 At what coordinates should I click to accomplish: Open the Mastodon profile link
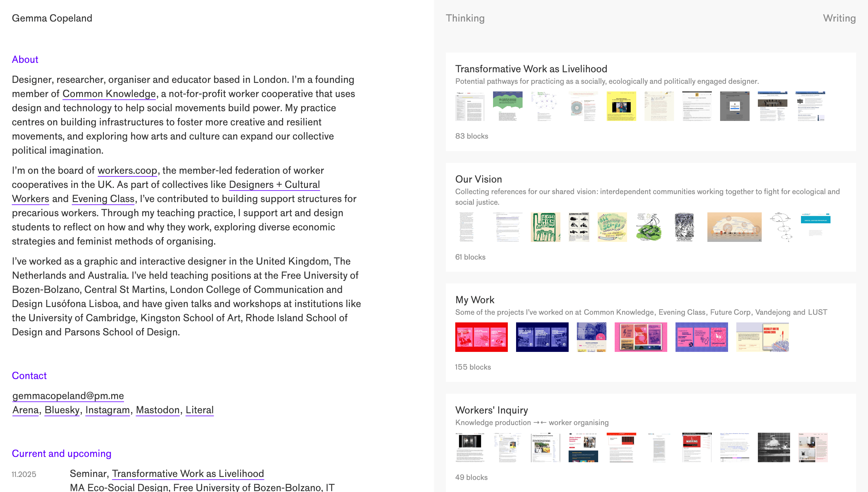click(157, 410)
